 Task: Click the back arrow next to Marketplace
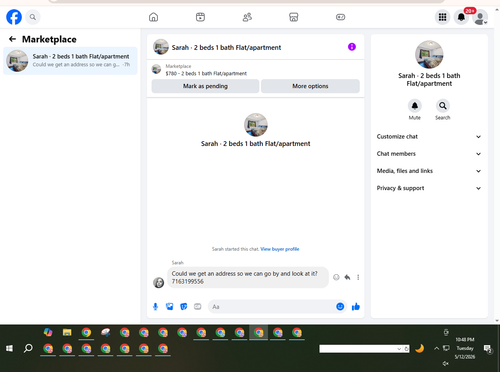click(12, 39)
